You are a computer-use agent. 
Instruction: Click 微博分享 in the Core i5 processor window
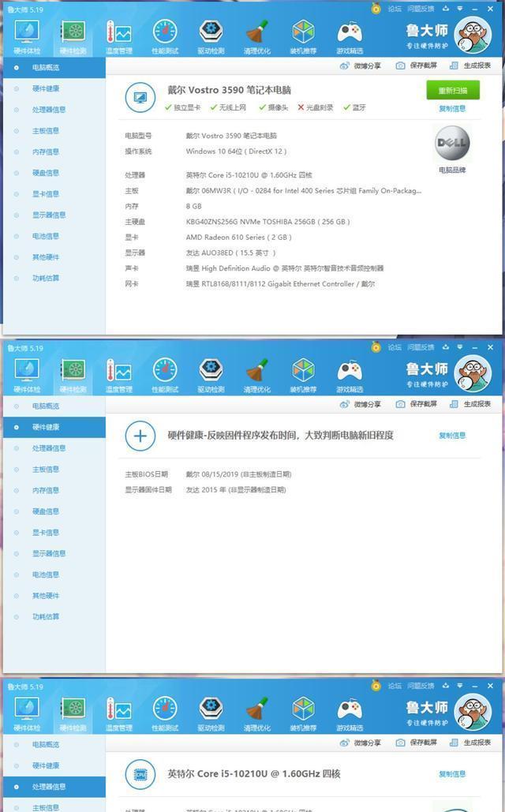click(x=361, y=743)
